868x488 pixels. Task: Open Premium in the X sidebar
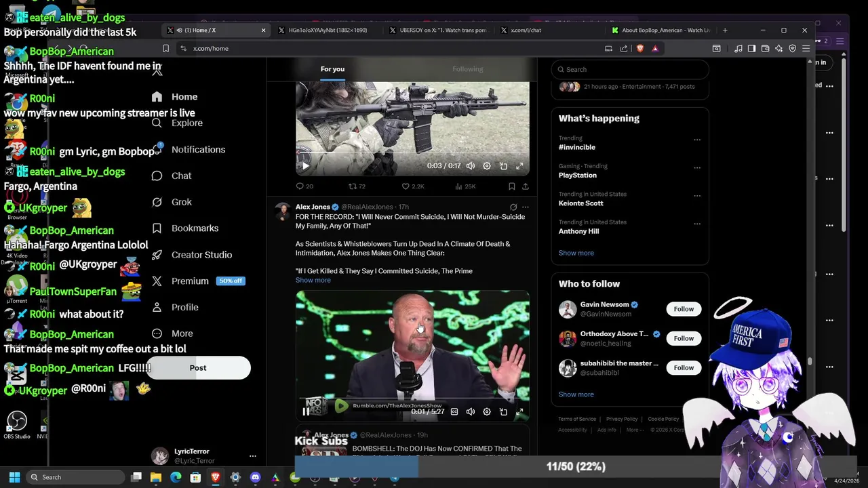point(197,281)
